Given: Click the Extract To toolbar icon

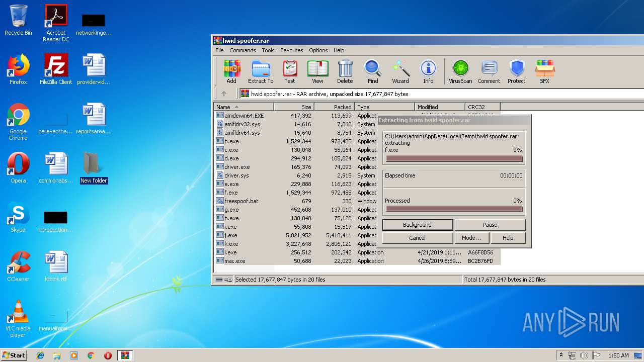Looking at the screenshot, I should (x=261, y=71).
